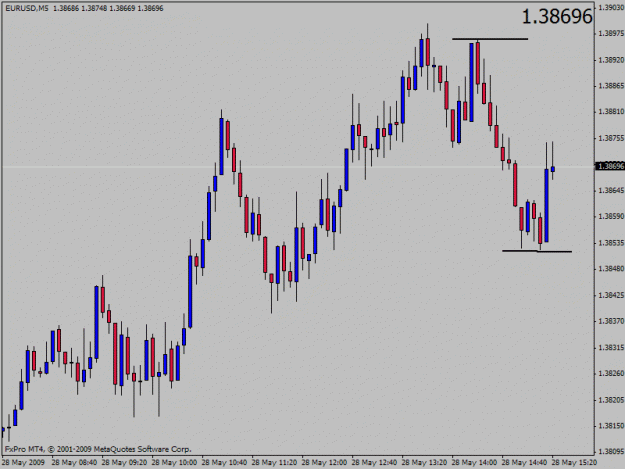Click the 1.38755 price axis label
Viewport: 625px width, 469px height.
[x=611, y=138]
